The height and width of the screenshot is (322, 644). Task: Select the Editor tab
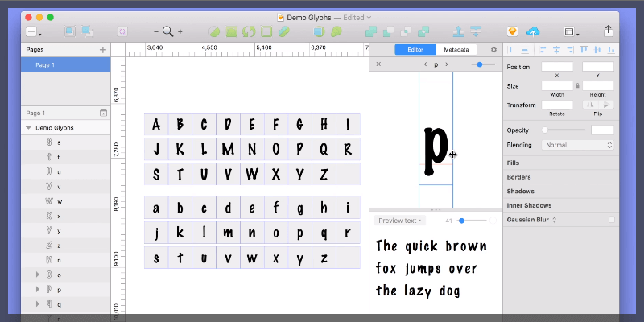click(x=415, y=50)
